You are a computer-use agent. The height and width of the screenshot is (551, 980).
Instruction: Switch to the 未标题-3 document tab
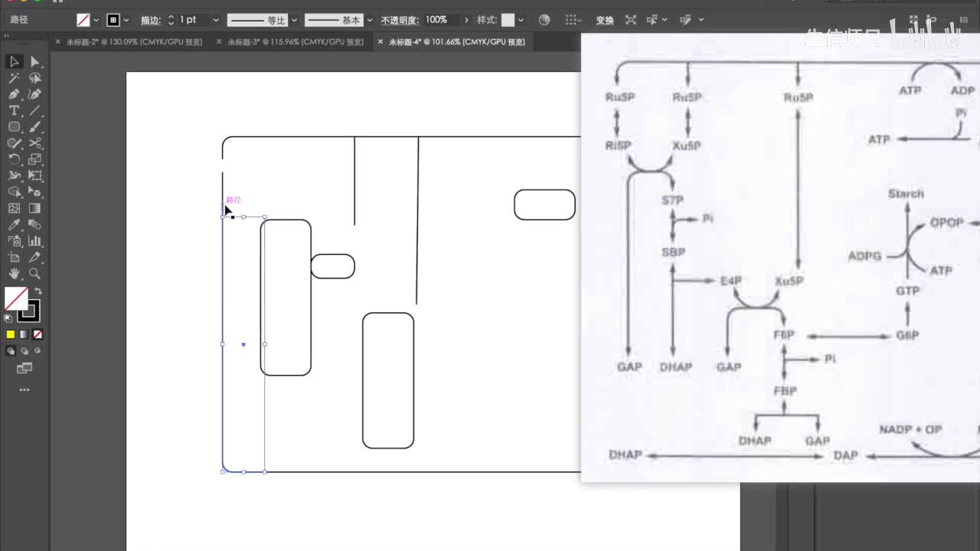(295, 42)
